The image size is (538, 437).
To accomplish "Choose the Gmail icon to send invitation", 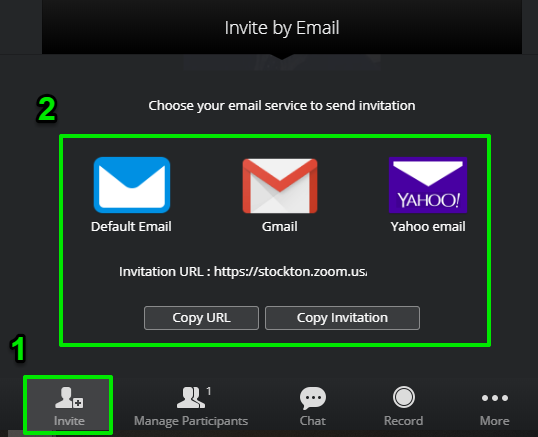I will [280, 186].
